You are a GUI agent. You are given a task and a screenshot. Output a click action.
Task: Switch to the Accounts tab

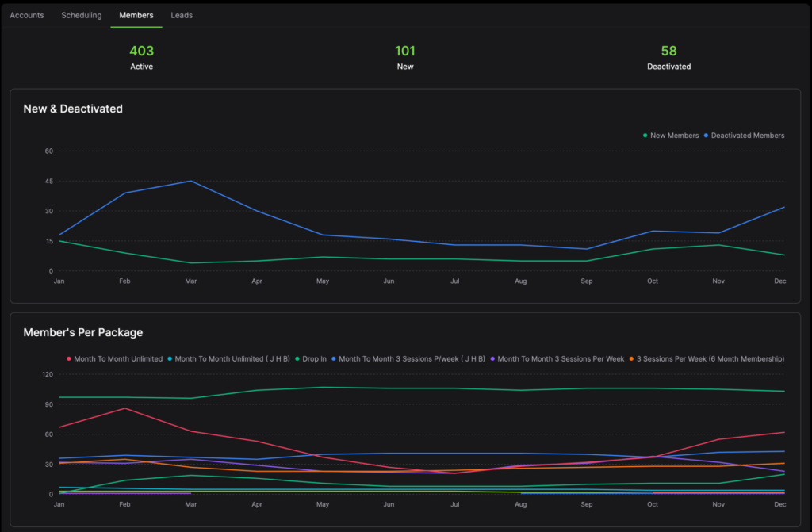pyautogui.click(x=27, y=15)
